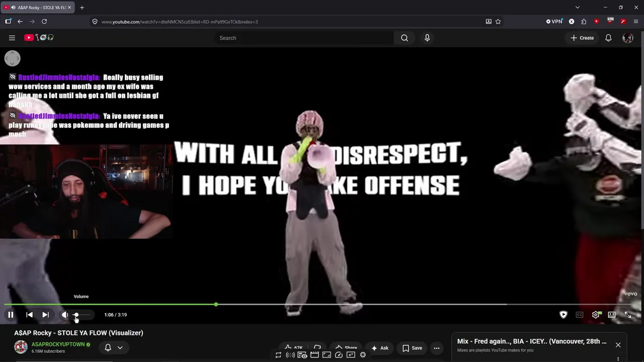Click the eye-on-card toolbar icon
Viewport: 644px width, 362px height.
302,355
